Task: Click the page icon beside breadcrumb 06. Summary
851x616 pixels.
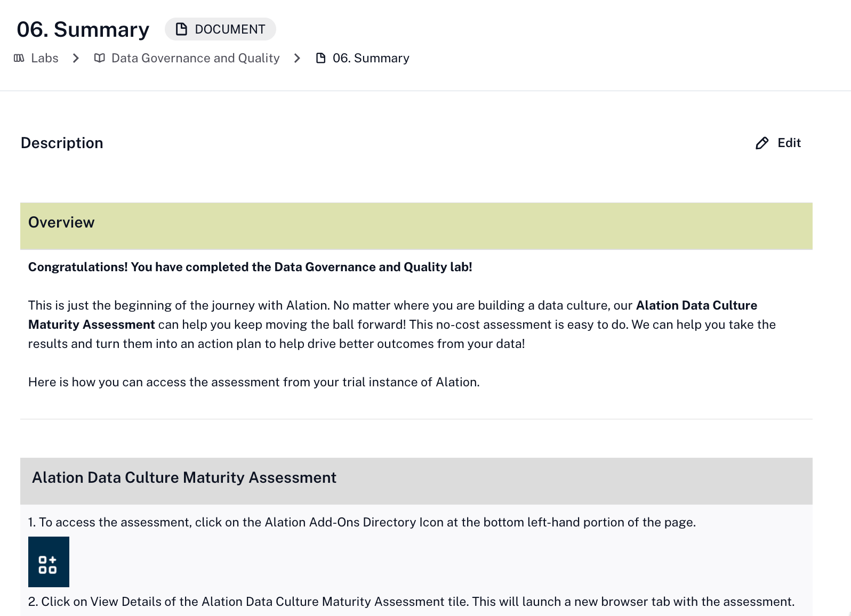Action: point(321,58)
